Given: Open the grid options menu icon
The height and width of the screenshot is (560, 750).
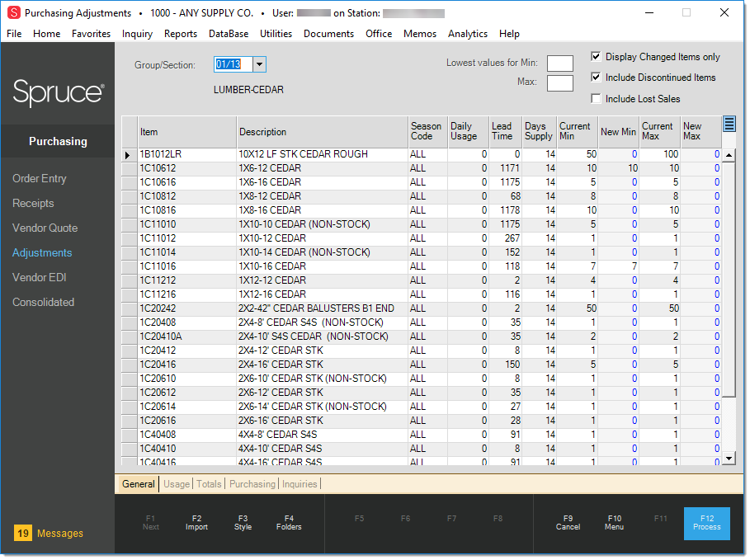Looking at the screenshot, I should (x=729, y=125).
